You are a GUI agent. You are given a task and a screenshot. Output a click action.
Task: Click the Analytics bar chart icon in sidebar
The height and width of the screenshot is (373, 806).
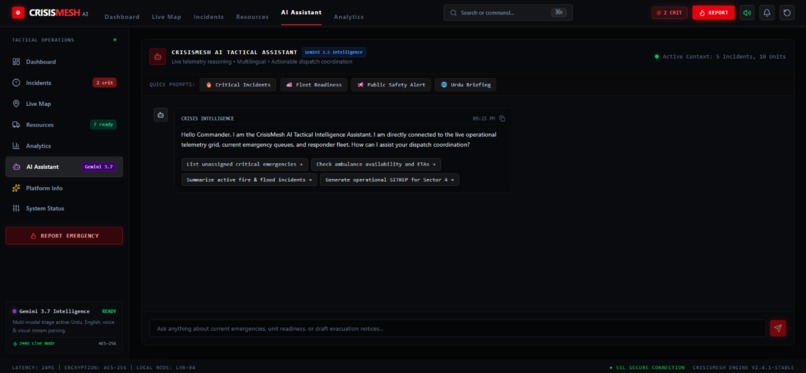[16, 146]
